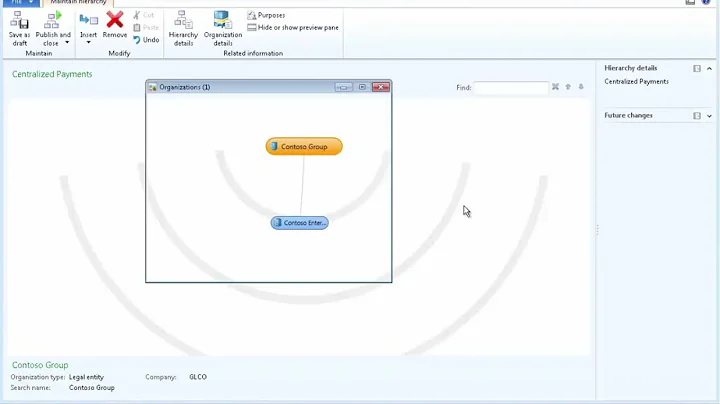Click Publish and close button

point(53,28)
